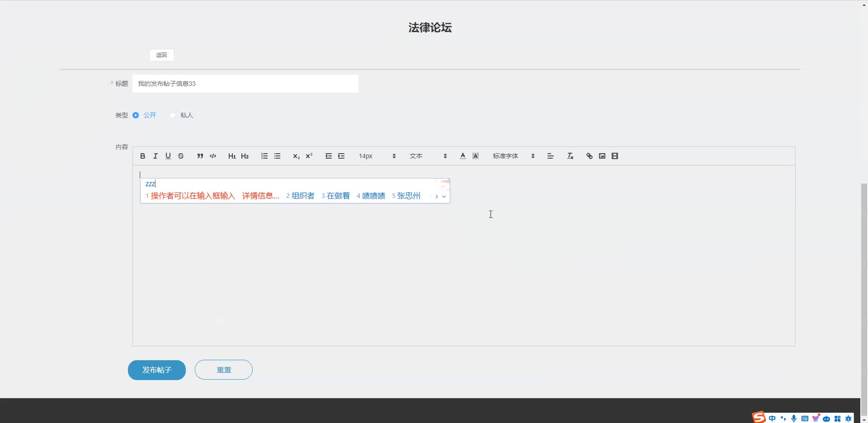868x423 pixels.
Task: Open the text alignment options
Action: [x=551, y=156]
